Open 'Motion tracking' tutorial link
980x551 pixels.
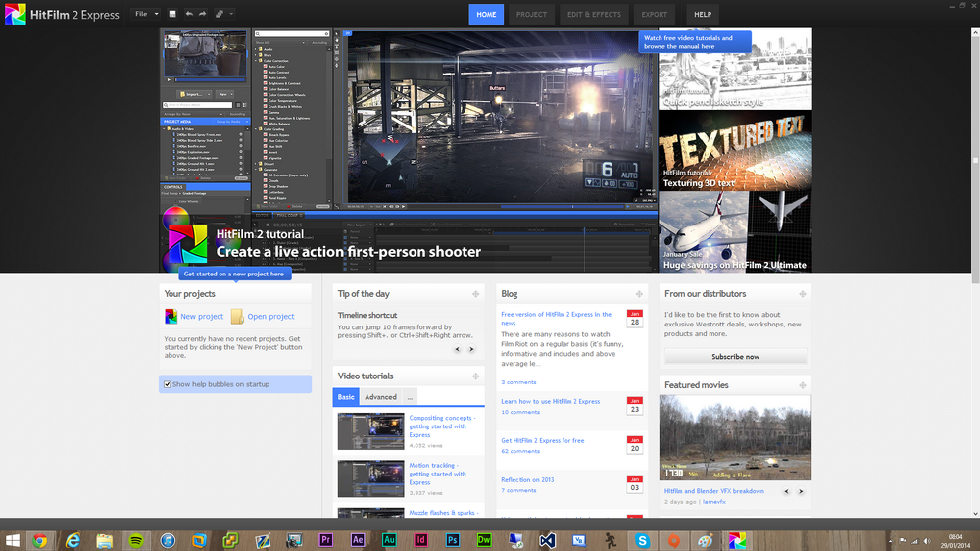437,475
